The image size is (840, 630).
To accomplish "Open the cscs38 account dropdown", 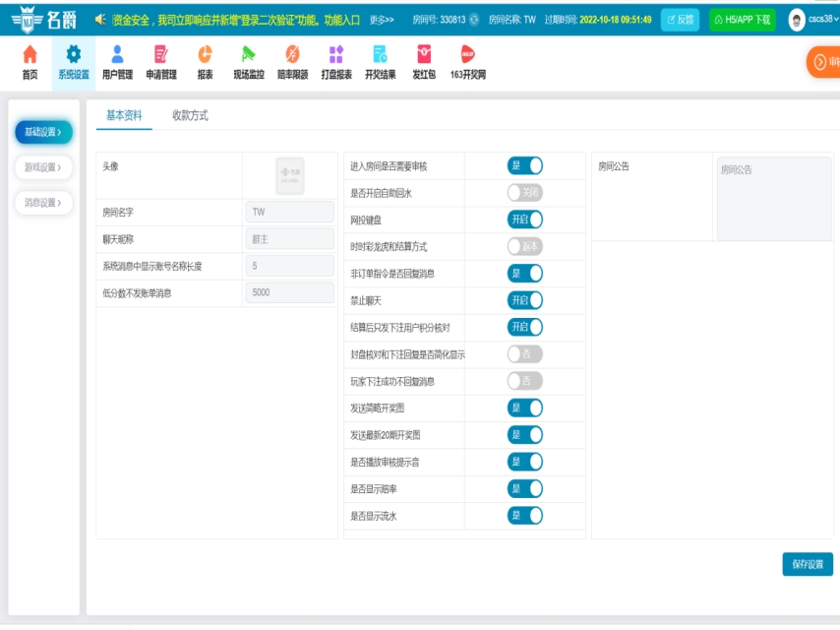I will point(823,20).
